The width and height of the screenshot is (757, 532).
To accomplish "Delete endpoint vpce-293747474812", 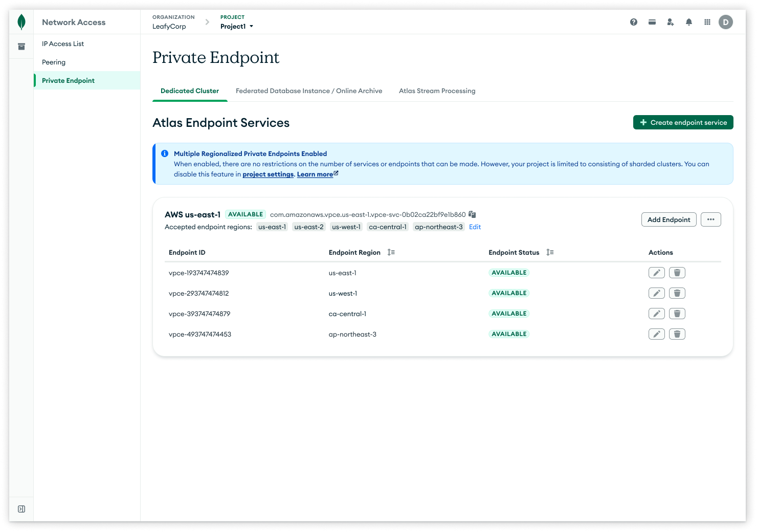I will tap(677, 293).
